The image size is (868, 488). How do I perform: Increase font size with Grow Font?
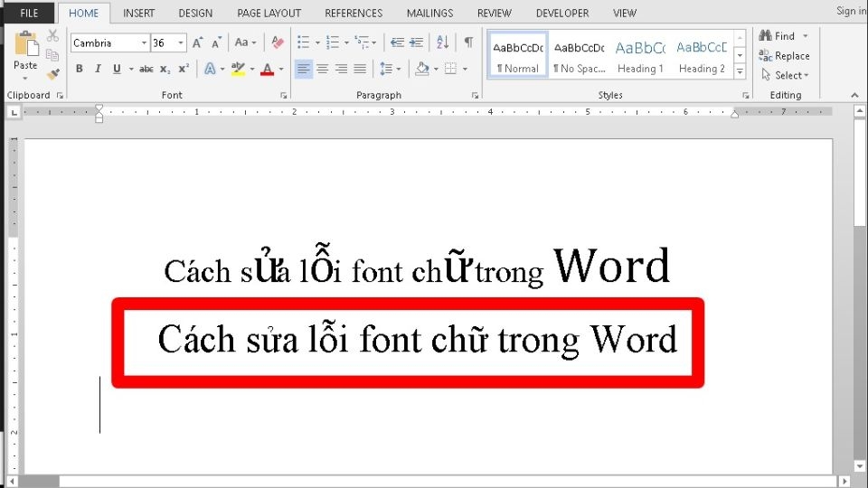coord(198,42)
